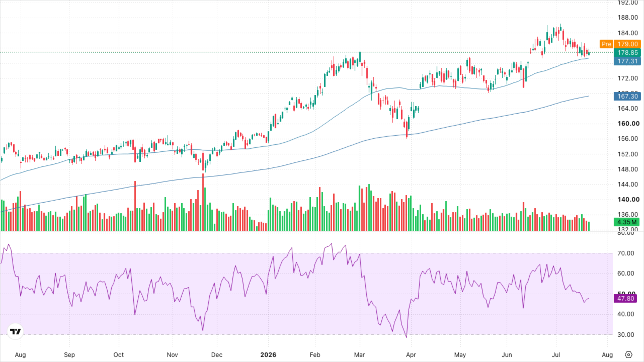Click the 164.00 price scale label
Image resolution: width=644 pixels, height=362 pixels.
pos(628,108)
